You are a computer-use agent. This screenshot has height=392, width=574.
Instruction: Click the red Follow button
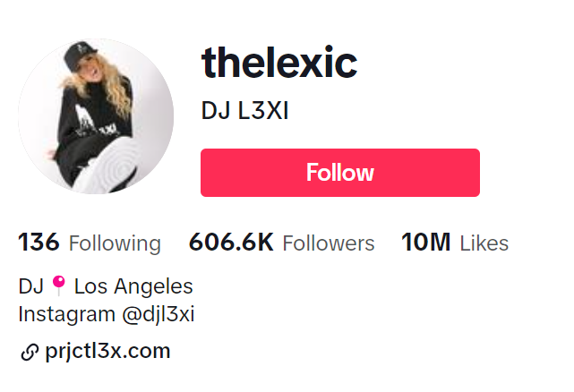pos(340,173)
